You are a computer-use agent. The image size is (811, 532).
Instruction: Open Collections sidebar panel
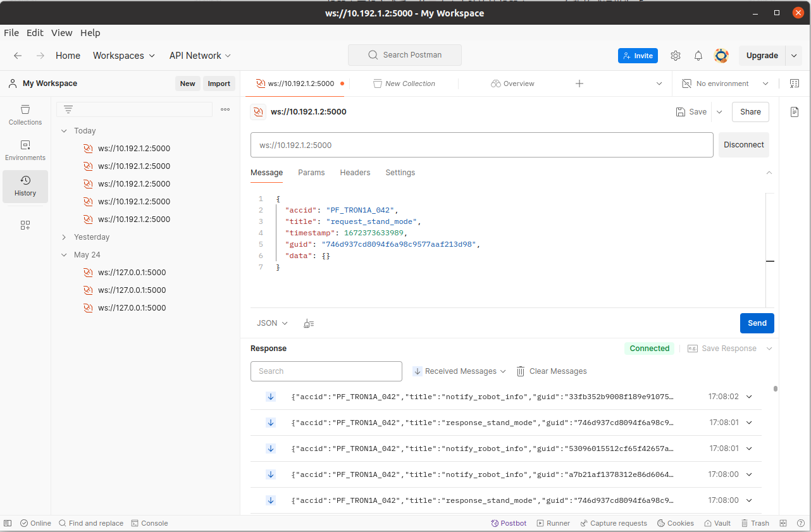pos(25,115)
